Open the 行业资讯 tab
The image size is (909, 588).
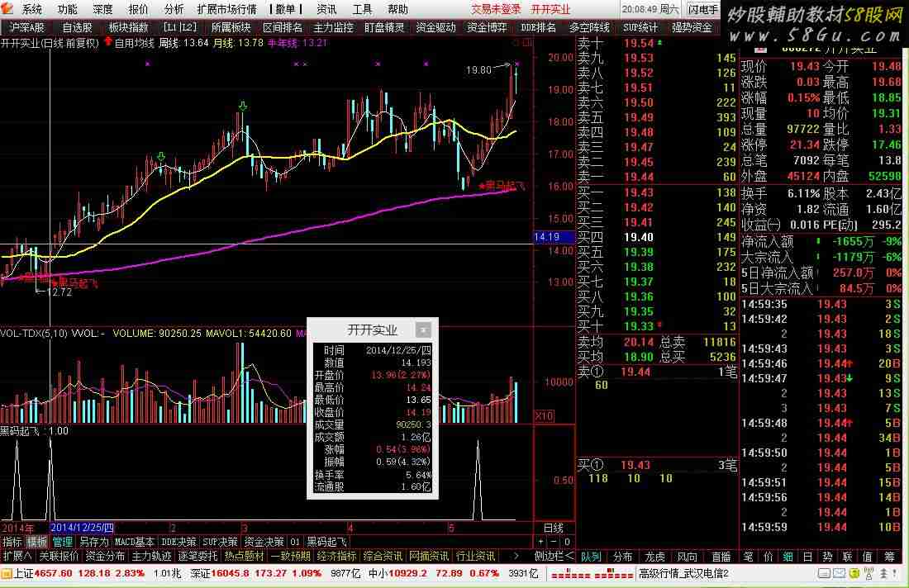pyautogui.click(x=475, y=557)
